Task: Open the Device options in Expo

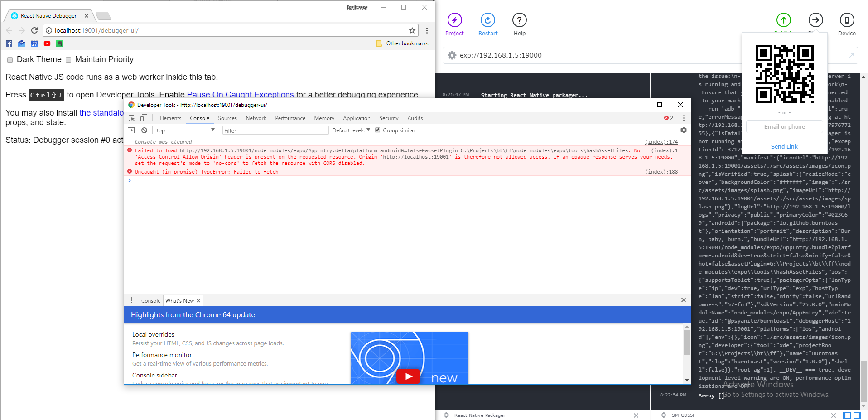Action: tap(846, 20)
